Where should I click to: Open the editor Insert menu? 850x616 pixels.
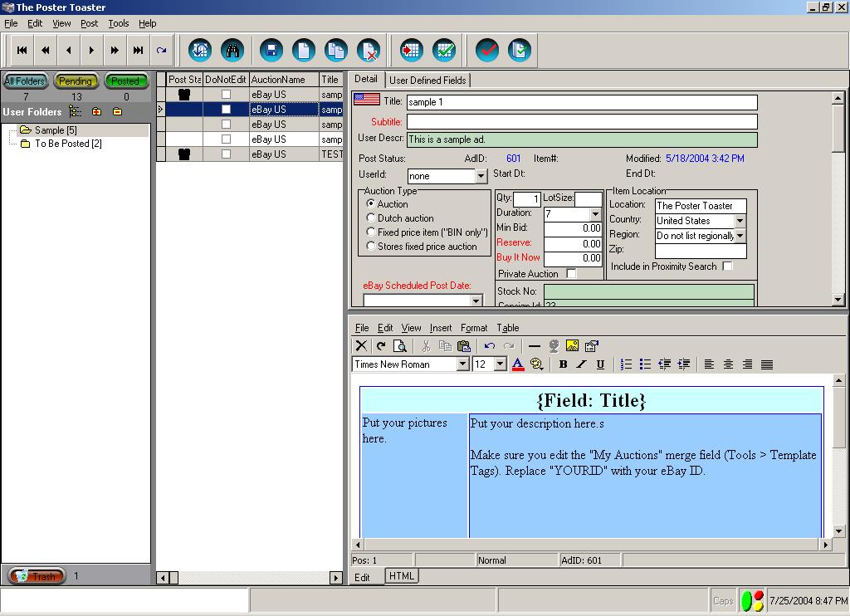click(x=441, y=328)
